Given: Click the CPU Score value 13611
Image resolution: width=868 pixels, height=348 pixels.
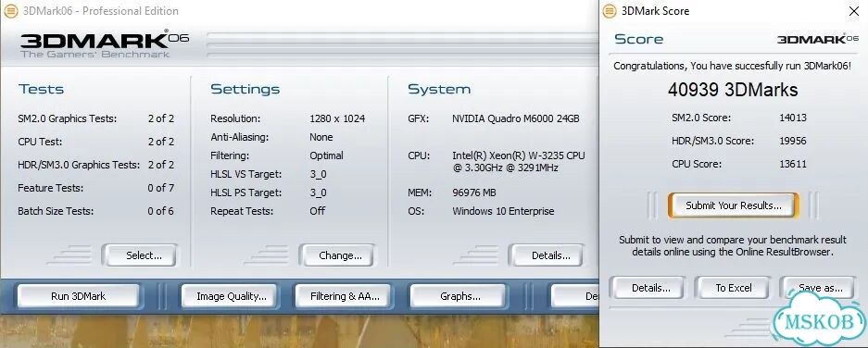Looking at the screenshot, I should point(793,164).
